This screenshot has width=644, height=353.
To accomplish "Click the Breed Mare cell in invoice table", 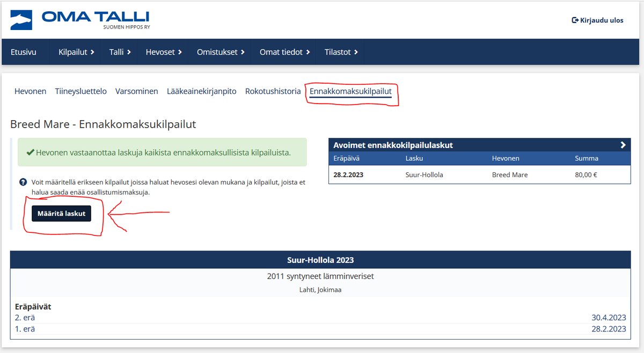I will coord(510,175).
